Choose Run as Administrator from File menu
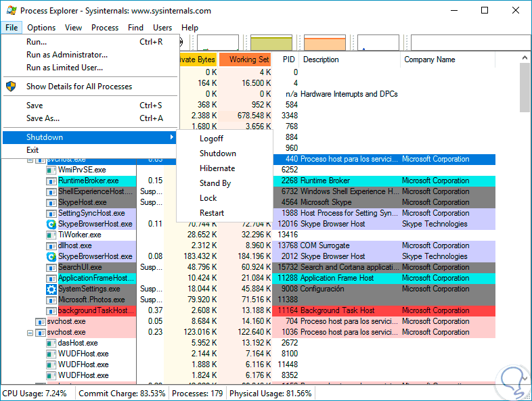Screen dimensions: 532x401 coord(67,55)
